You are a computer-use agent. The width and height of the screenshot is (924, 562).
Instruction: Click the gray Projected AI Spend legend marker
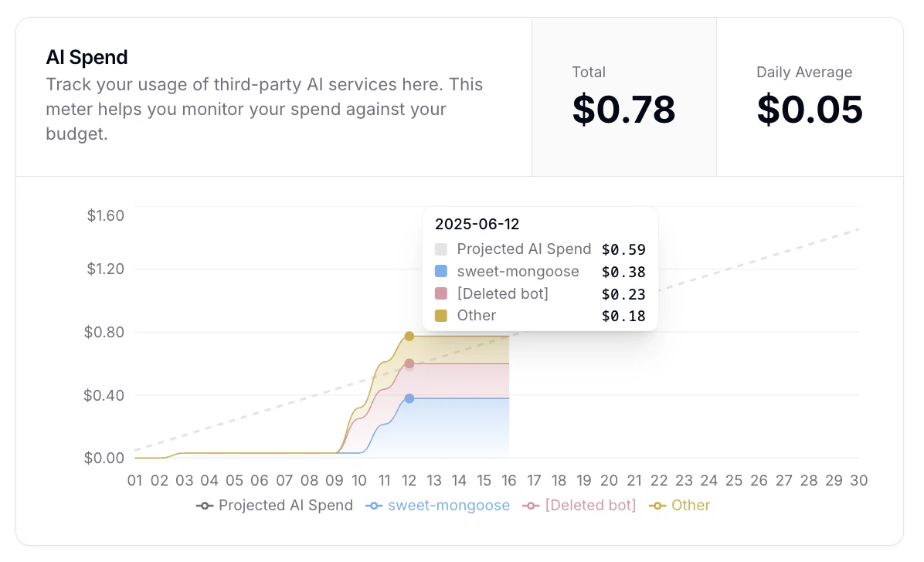[204, 506]
